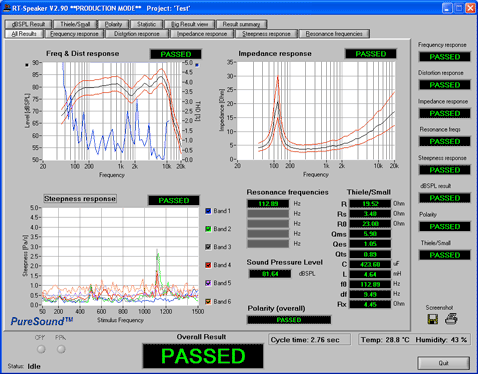This screenshot has width=478, height=374.
Task: Click the FPK round indicator light
Action: 61,349
